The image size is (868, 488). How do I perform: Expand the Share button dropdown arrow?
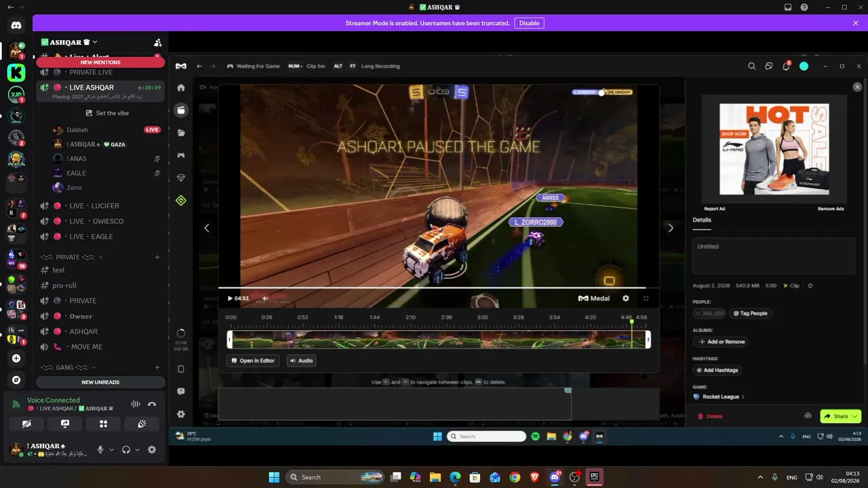click(854, 416)
